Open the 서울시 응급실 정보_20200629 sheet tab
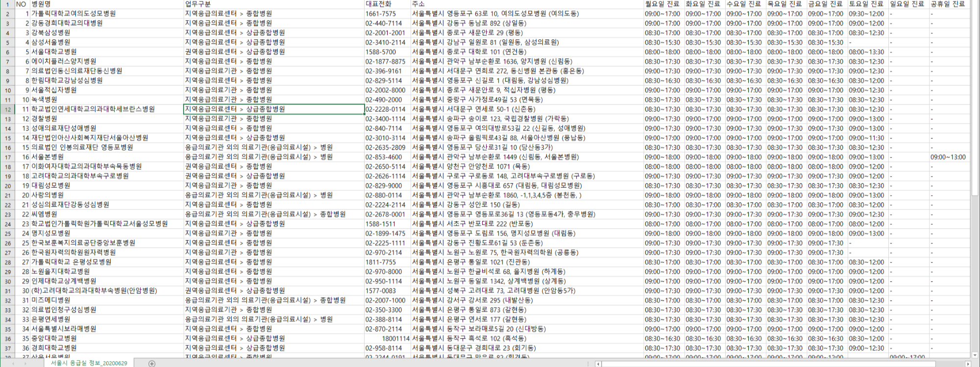Viewport: 980px width, 367px height. point(89,363)
